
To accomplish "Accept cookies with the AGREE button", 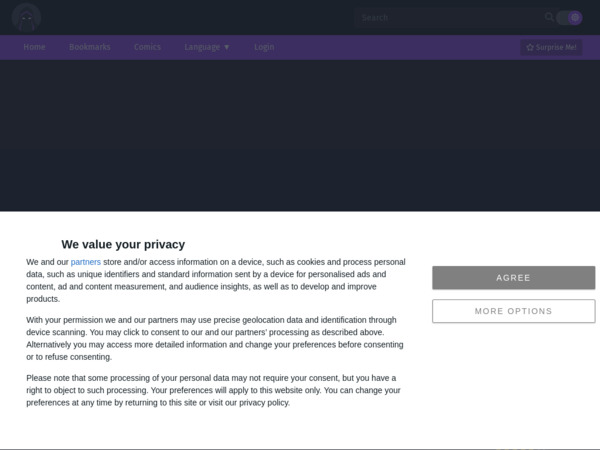I will 514,278.
